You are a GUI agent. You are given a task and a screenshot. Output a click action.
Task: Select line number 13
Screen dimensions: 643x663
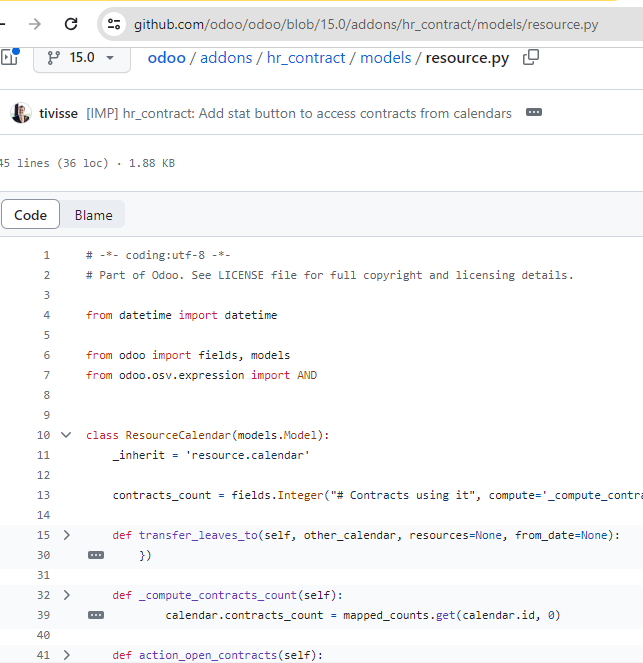[43, 495]
